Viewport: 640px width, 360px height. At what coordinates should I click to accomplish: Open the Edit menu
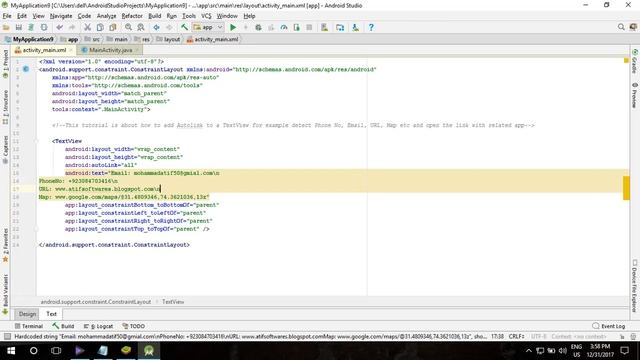click(22, 16)
